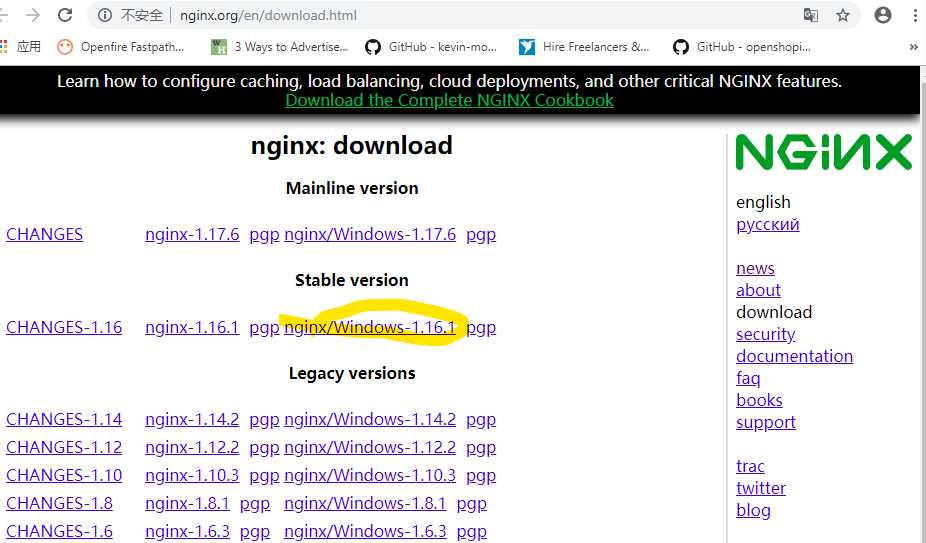
Task: Open the support page in sidebar
Action: tap(765, 422)
